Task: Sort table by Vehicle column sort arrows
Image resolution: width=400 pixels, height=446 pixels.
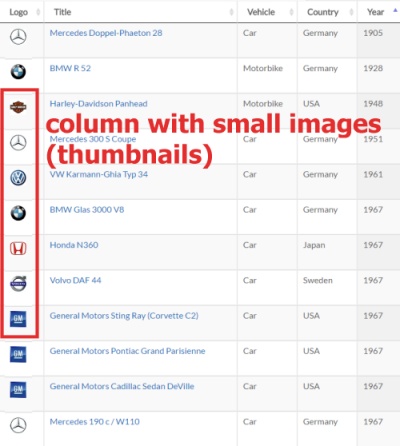Action: click(x=291, y=12)
